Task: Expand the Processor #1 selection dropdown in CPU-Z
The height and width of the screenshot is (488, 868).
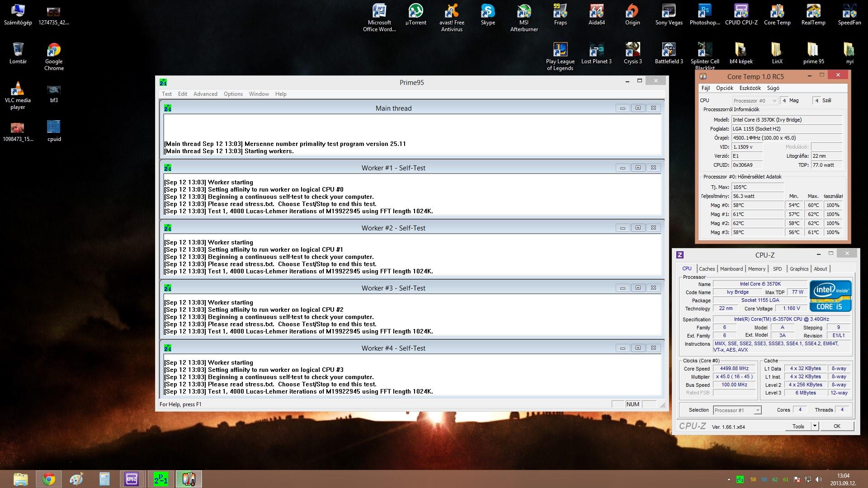Action: point(737,410)
